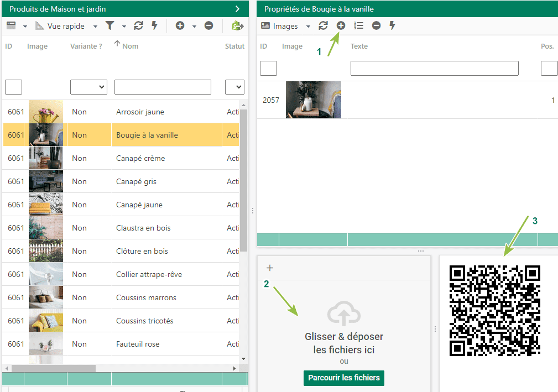Select the Coussins tricotés product
This screenshot has height=392, width=558.
pyautogui.click(x=121, y=321)
